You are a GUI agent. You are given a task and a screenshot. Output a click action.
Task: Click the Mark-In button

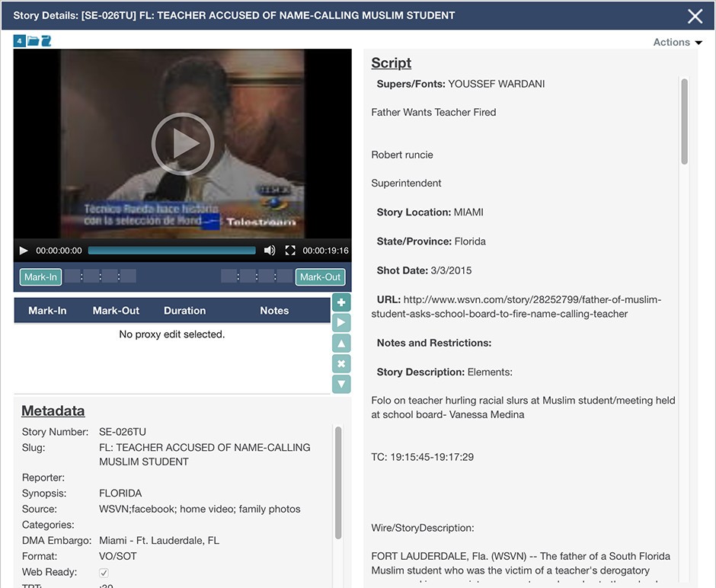pos(40,277)
